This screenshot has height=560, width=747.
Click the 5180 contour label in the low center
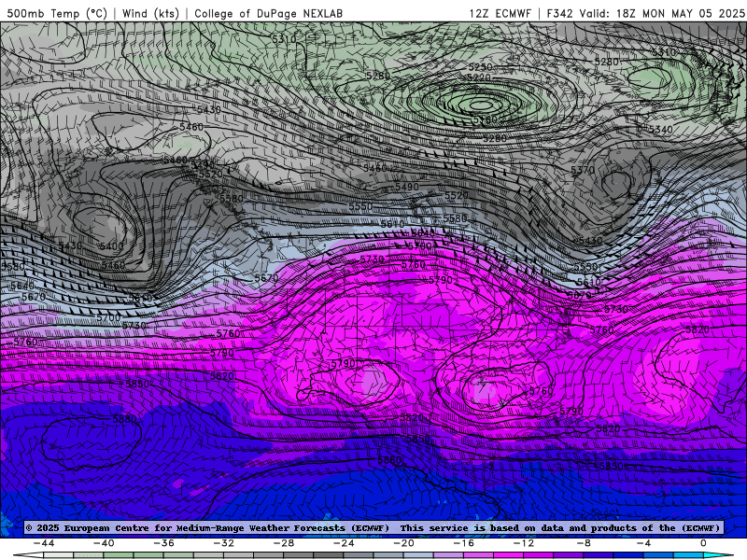pos(485,119)
